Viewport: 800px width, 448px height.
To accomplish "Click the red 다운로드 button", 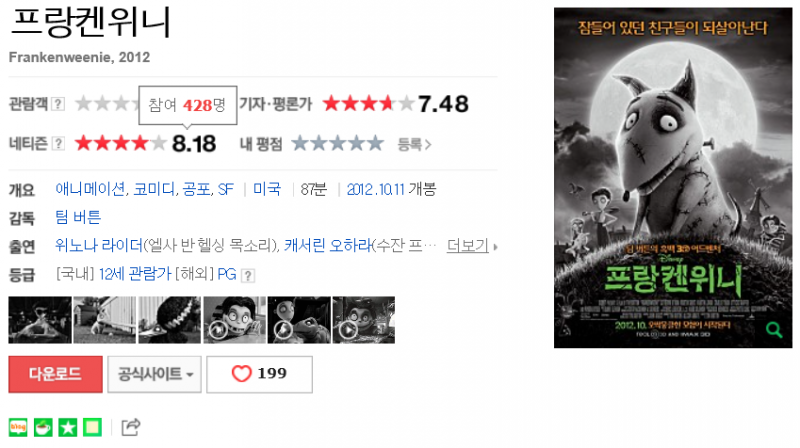I will tap(55, 374).
